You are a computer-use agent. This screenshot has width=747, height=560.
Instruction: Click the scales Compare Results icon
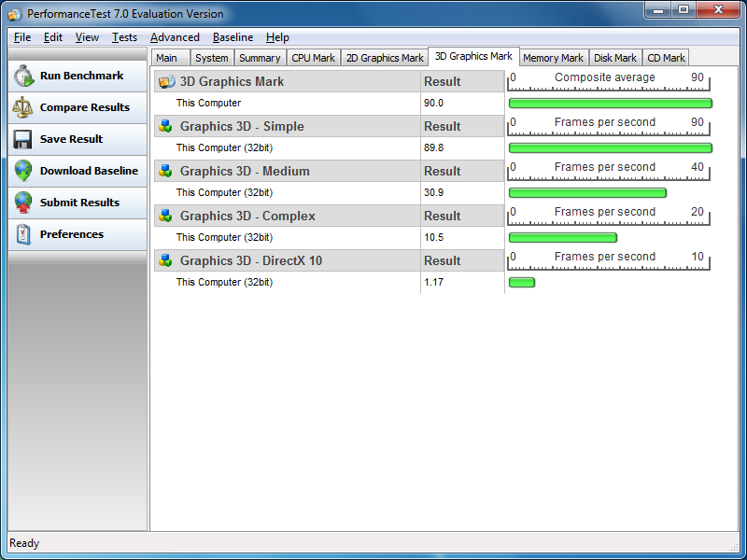point(22,107)
